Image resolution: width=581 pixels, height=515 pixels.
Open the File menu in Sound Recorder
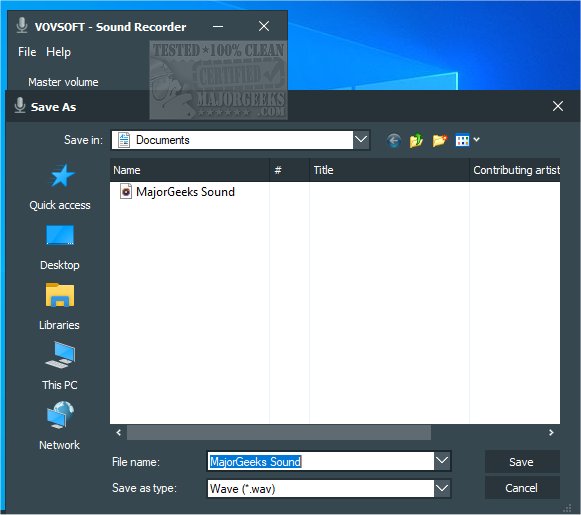(x=27, y=52)
